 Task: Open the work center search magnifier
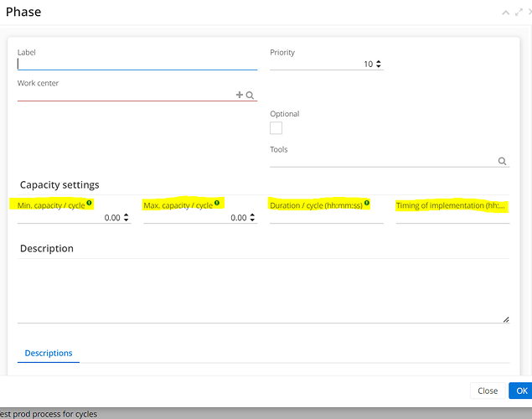coord(250,95)
